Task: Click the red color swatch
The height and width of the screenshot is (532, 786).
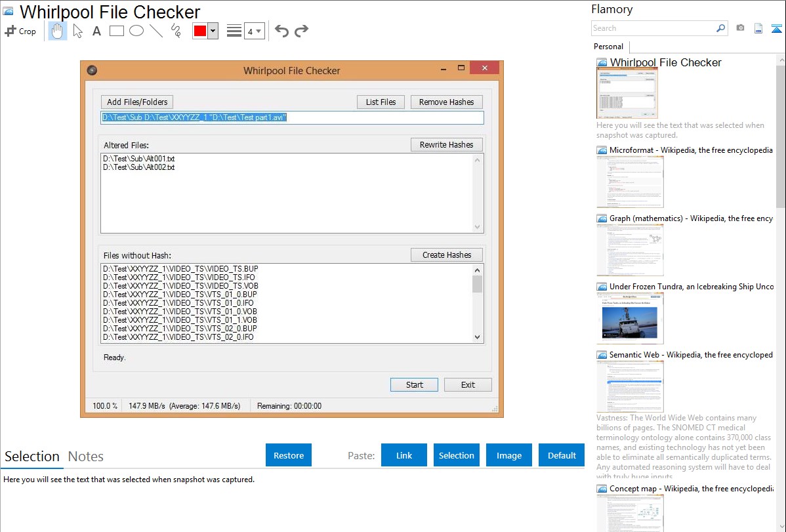Action: pyautogui.click(x=200, y=31)
